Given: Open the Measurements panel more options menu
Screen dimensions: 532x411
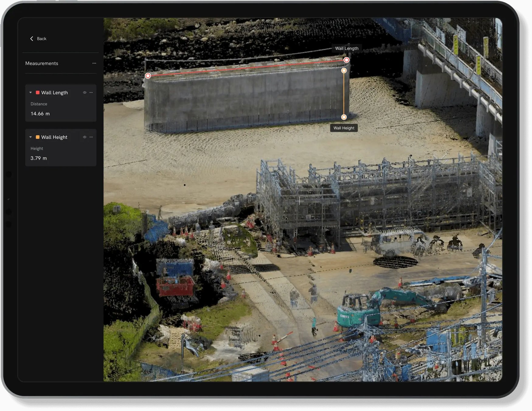Looking at the screenshot, I should point(94,63).
